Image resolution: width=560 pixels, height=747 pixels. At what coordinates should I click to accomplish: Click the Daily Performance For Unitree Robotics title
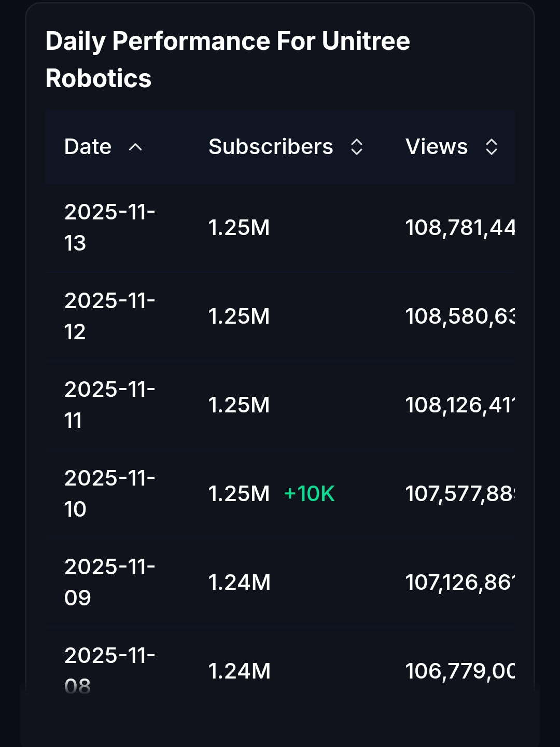pos(228,59)
